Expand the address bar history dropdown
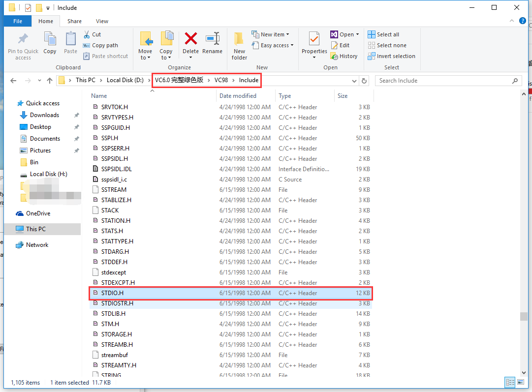Screen dimensions: 532x392 (354, 81)
